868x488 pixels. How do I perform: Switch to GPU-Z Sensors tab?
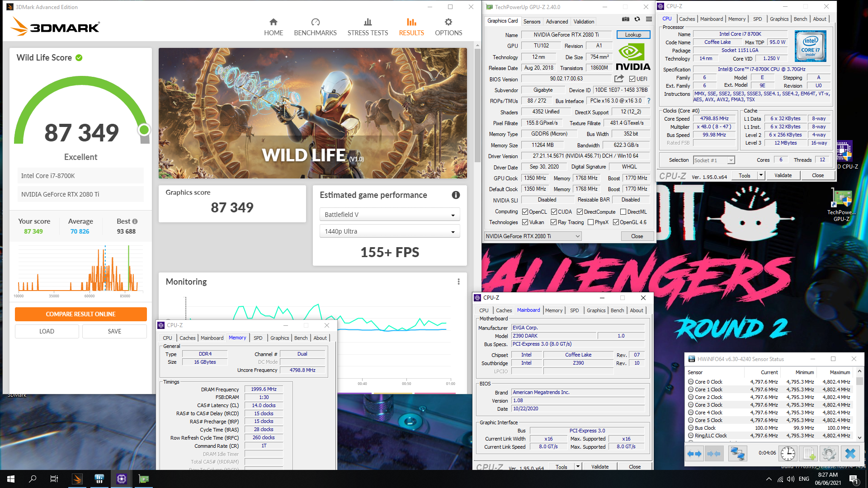(532, 21)
